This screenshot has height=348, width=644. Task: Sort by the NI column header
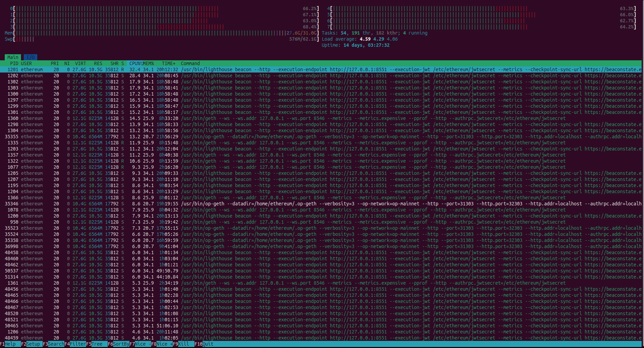[x=67, y=63]
